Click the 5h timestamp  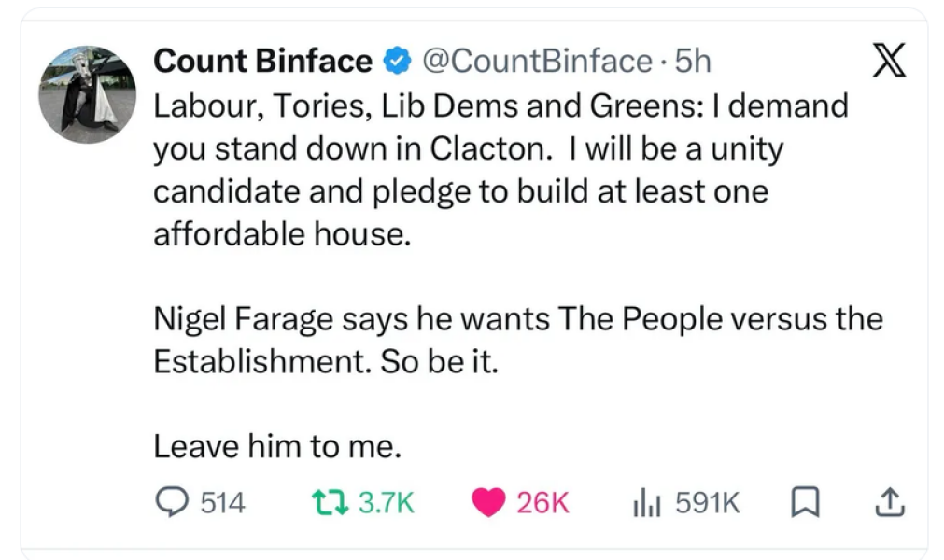point(693,61)
